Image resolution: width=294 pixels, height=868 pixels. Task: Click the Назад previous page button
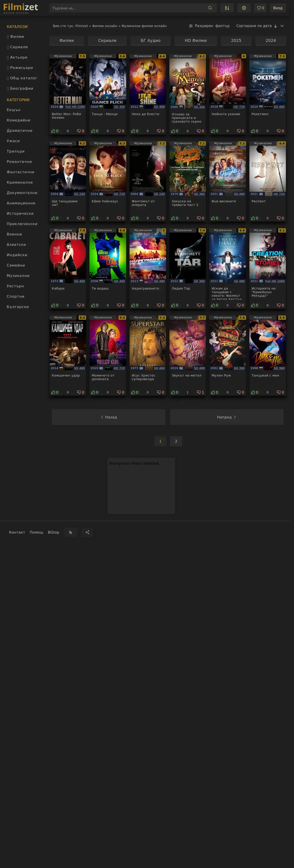pos(108,417)
